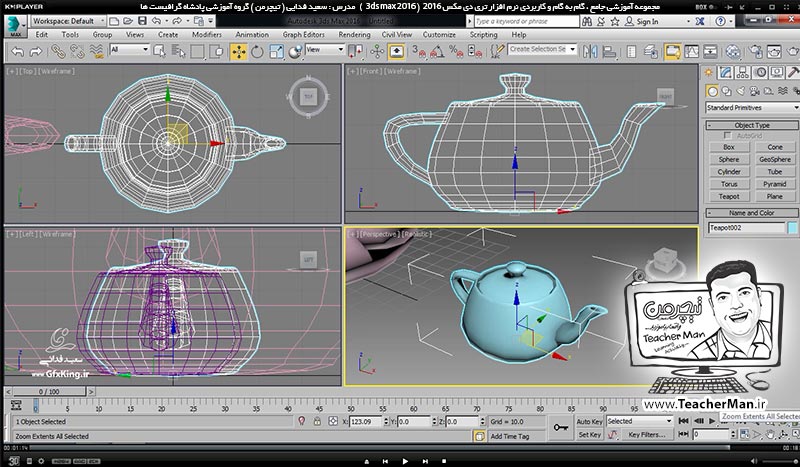Click the 3ds Max application logo button
The image size is (800, 467).
pyautogui.click(x=15, y=26)
